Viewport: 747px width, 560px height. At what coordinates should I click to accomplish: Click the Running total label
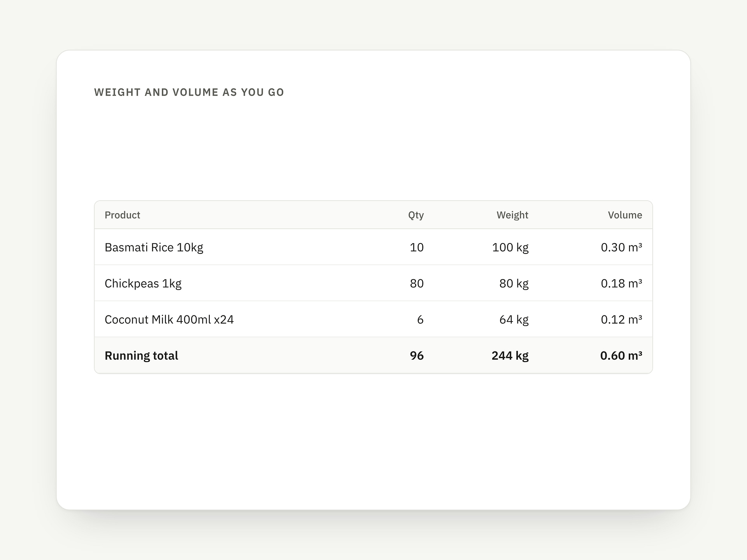141,355
